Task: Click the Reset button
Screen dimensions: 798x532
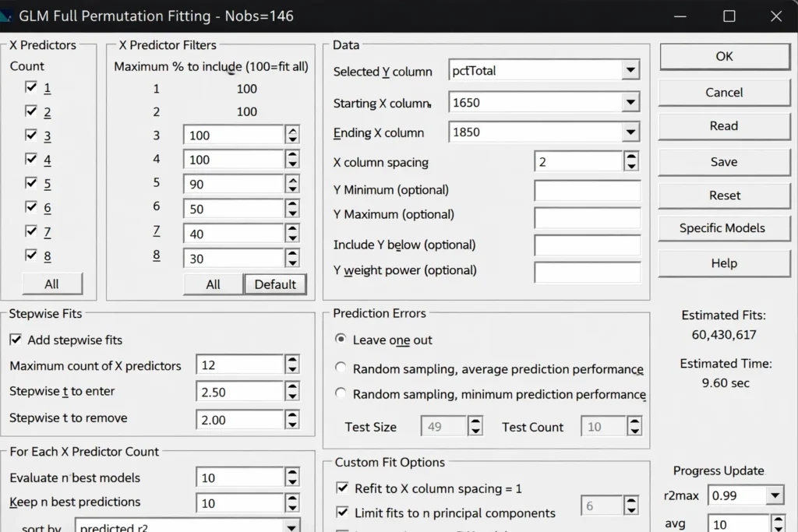Action: pos(724,196)
